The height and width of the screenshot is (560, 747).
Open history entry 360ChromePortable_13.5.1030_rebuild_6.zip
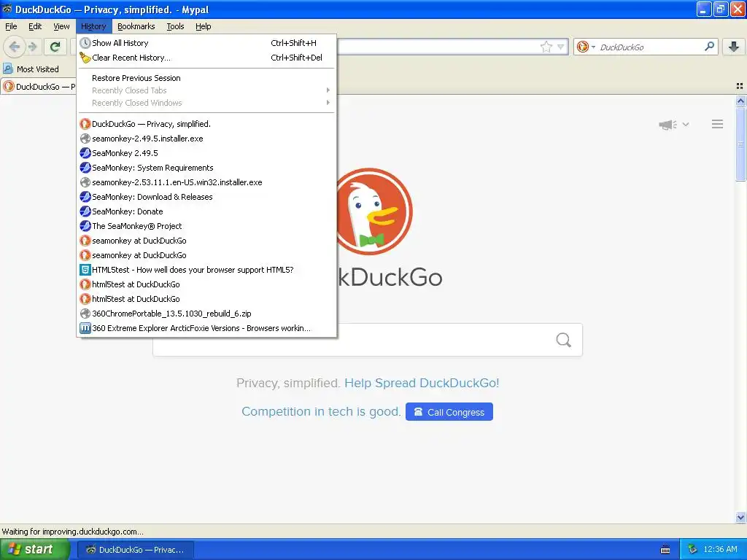click(x=206, y=314)
